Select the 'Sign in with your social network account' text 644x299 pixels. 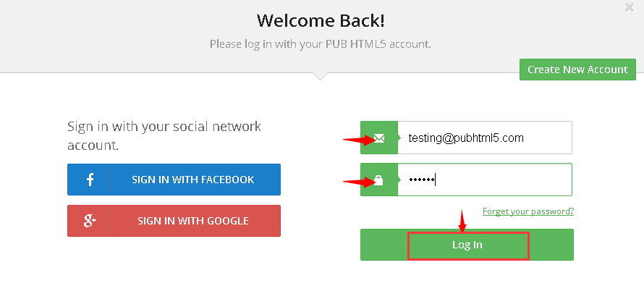point(164,135)
